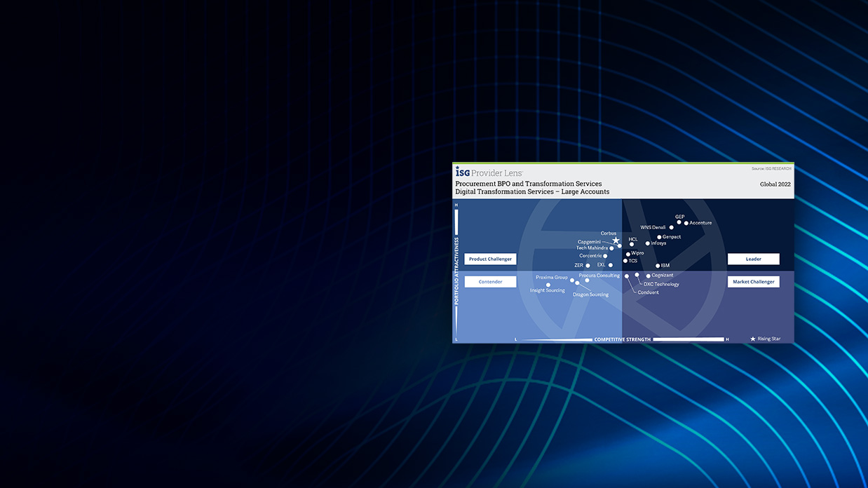Click the "Rising Star" legend entry
The image size is (868, 488).
765,339
